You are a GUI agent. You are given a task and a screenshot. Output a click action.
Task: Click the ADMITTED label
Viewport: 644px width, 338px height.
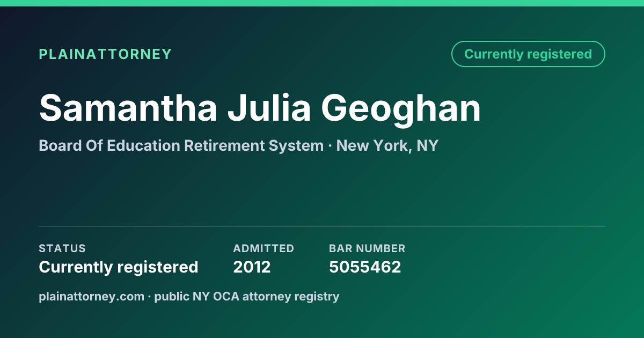click(x=264, y=248)
